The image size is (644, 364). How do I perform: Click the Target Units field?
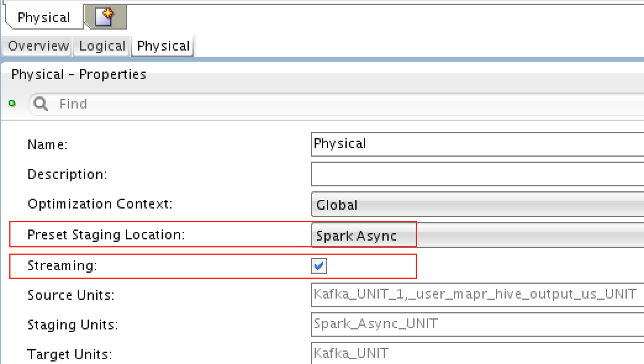click(477, 353)
